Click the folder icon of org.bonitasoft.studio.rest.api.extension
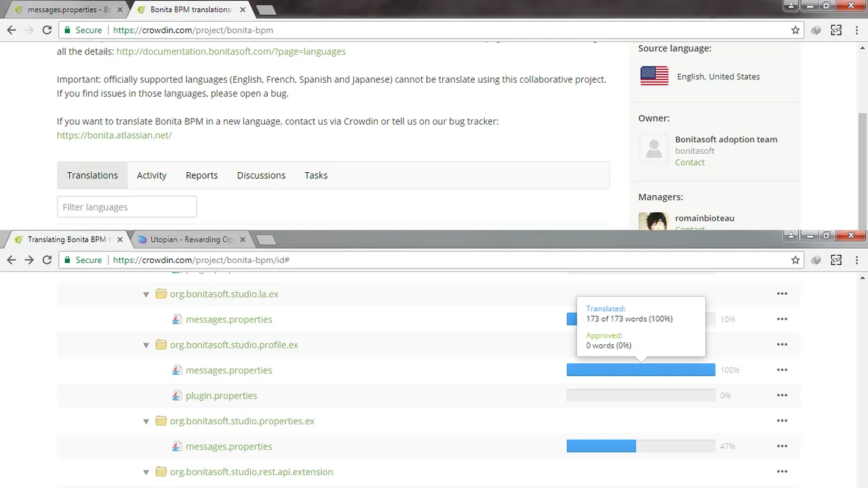The width and height of the screenshot is (868, 488). coord(161,472)
